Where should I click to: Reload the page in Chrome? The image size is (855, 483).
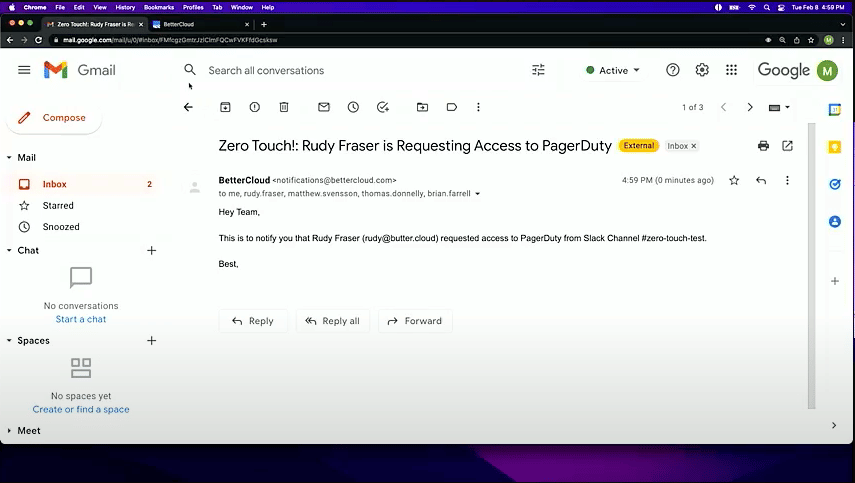38,40
